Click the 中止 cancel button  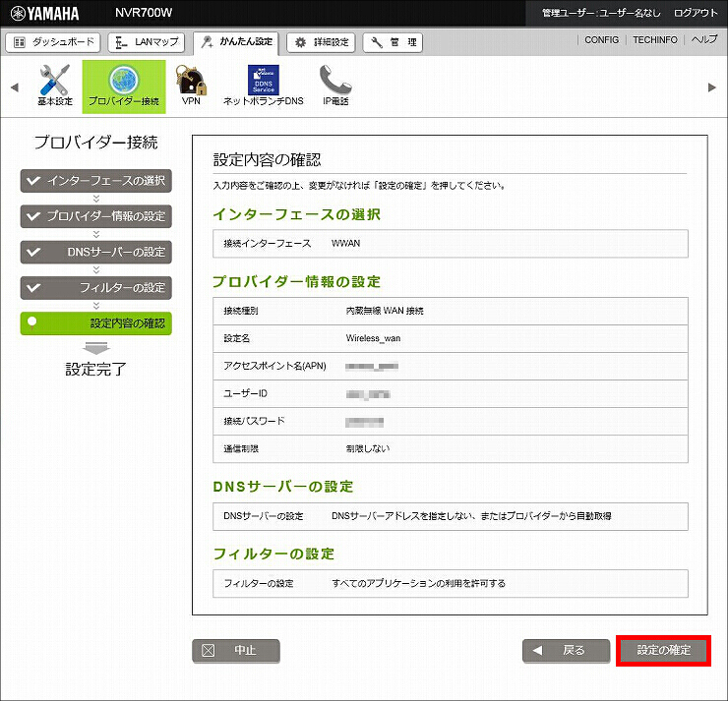tap(236, 651)
